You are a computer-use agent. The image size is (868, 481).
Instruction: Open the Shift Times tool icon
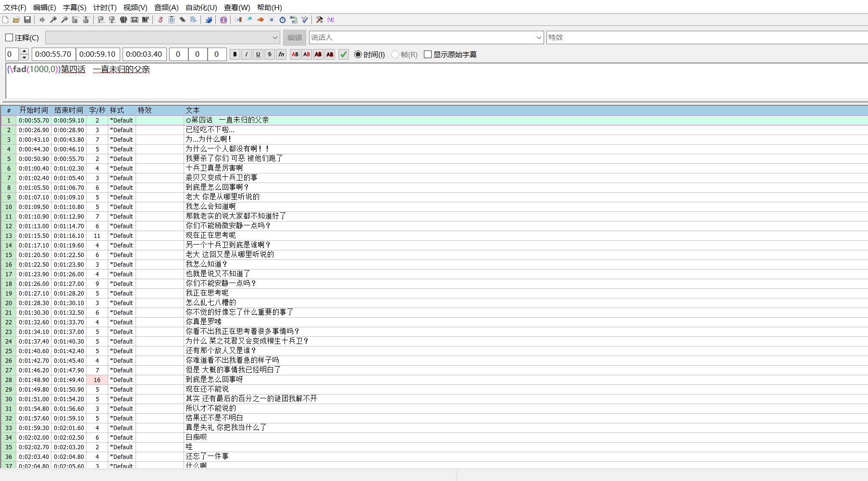coord(238,20)
